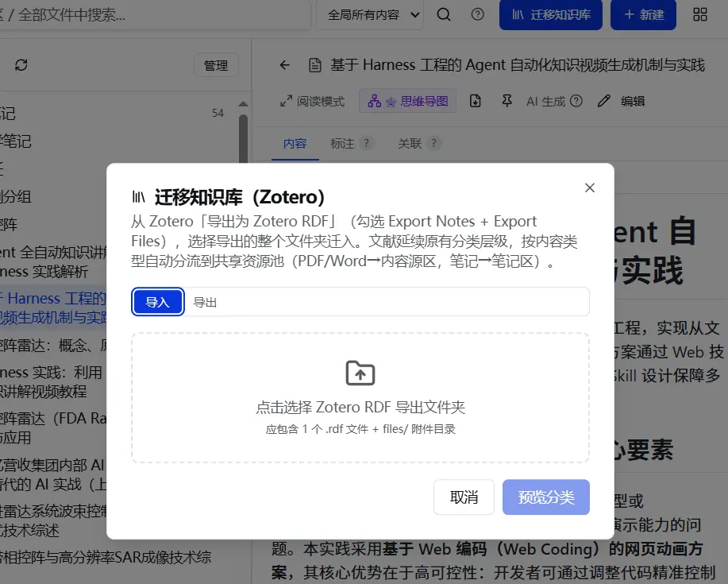
Task: Enter 阅读模式 reading mode
Action: [x=313, y=101]
